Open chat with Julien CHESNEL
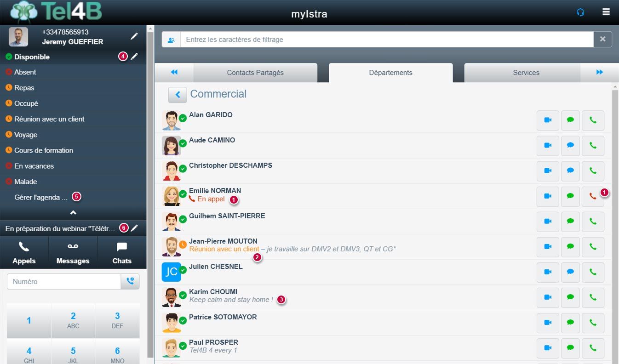Screen dimensions: 619x364 click(x=570, y=272)
